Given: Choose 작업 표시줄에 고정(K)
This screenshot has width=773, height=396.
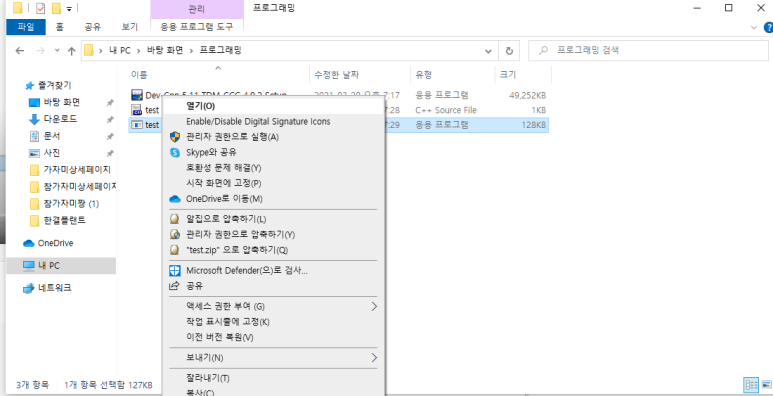Looking at the screenshot, I should pyautogui.click(x=274, y=322).
